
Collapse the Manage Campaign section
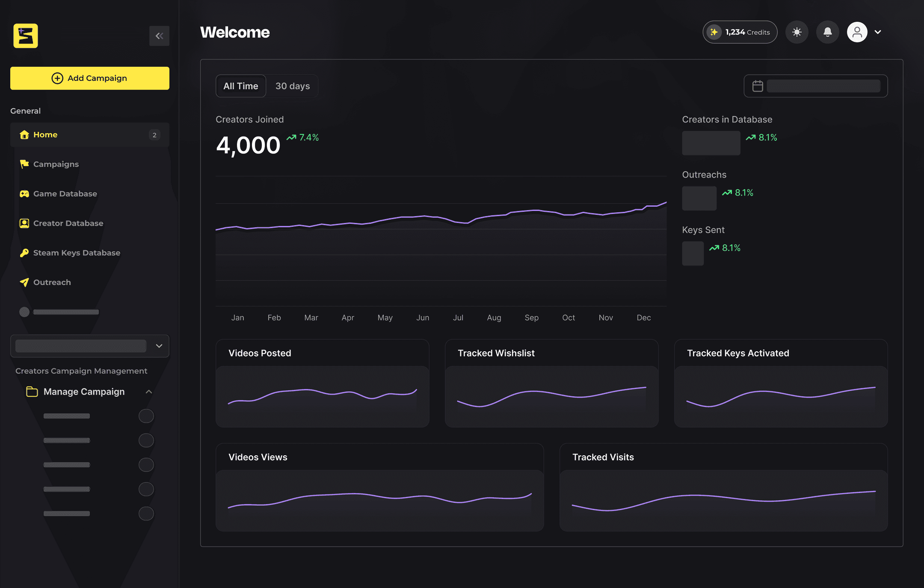[149, 392]
